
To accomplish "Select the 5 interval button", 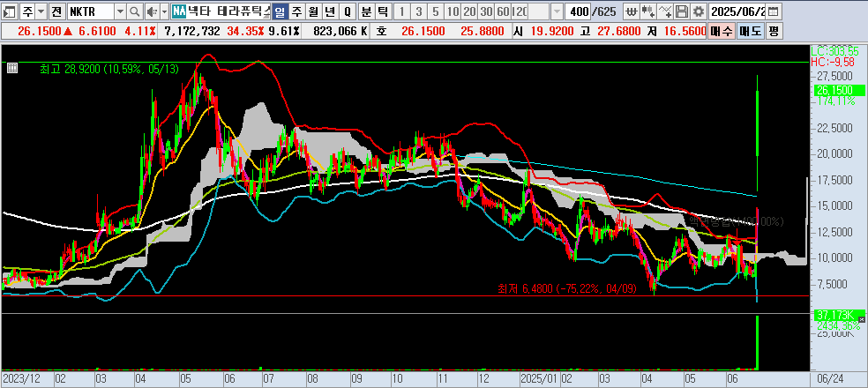I will pos(436,11).
